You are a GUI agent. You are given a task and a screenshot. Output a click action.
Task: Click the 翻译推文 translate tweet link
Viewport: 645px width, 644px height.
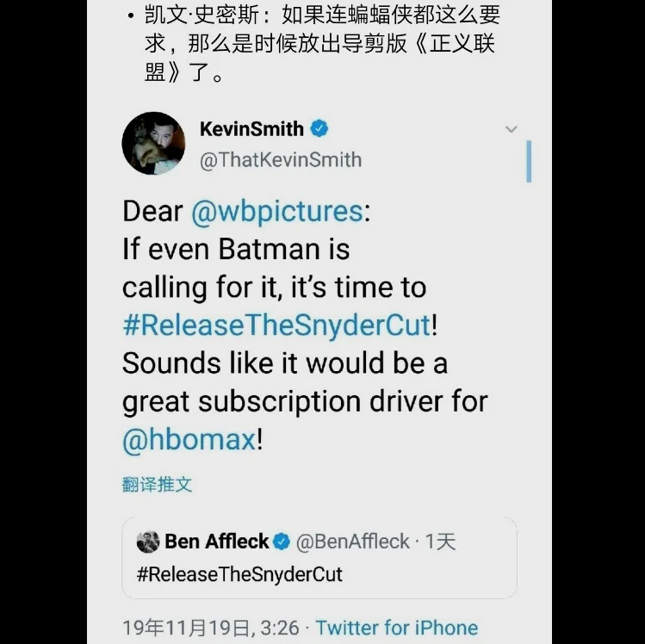pos(157,485)
